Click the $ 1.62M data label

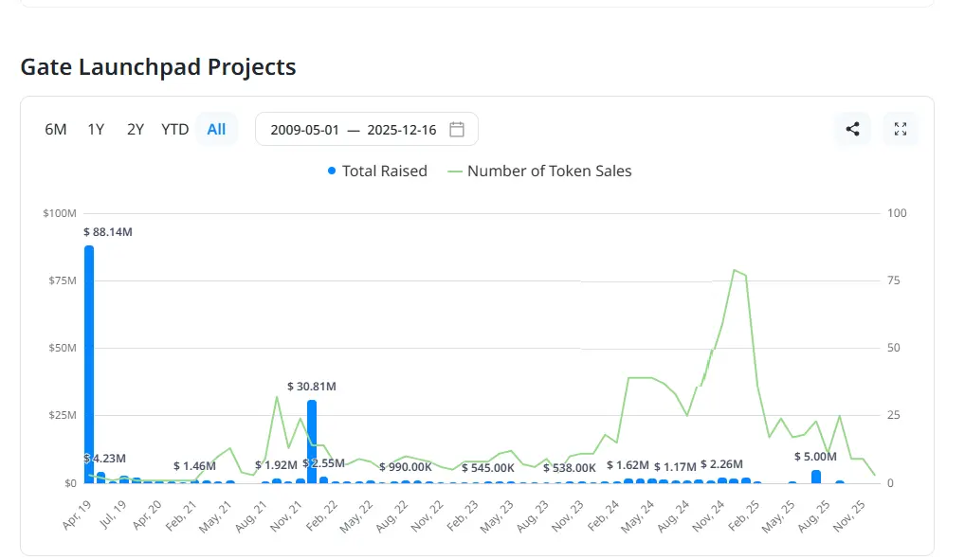click(x=628, y=465)
